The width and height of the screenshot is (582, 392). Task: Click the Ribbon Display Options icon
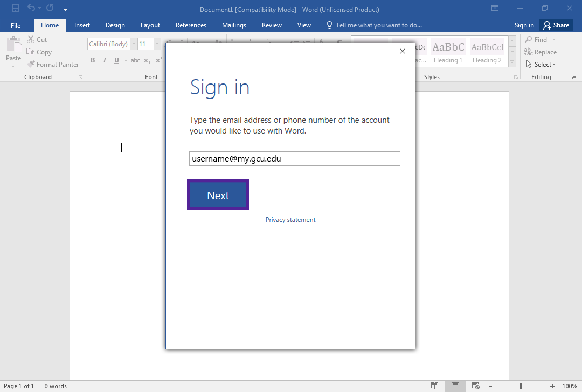pyautogui.click(x=495, y=8)
